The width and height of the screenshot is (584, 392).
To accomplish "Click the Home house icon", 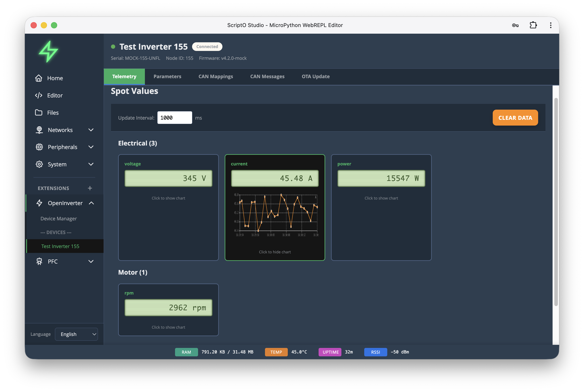I will click(39, 78).
